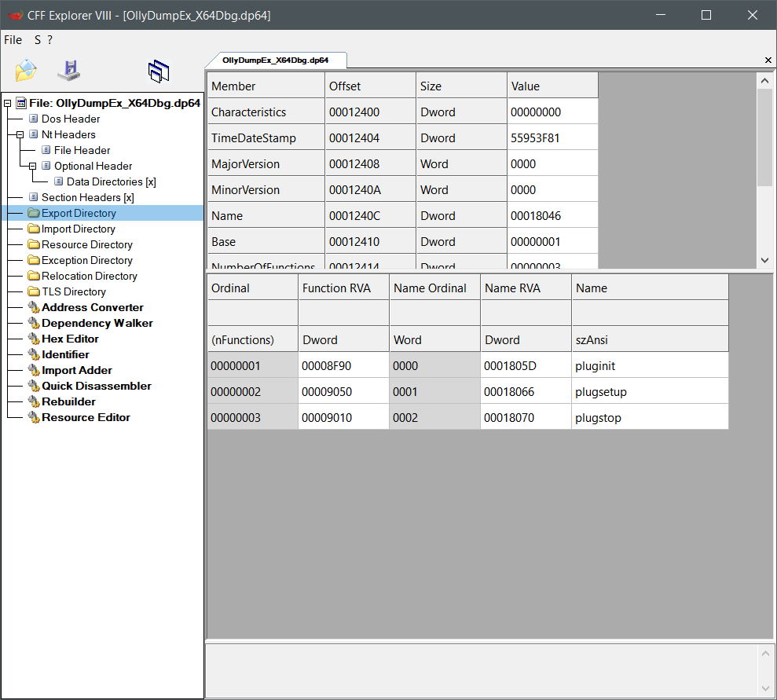Select Name RVA 0001805D cell
This screenshot has height=700, width=777.
point(526,366)
